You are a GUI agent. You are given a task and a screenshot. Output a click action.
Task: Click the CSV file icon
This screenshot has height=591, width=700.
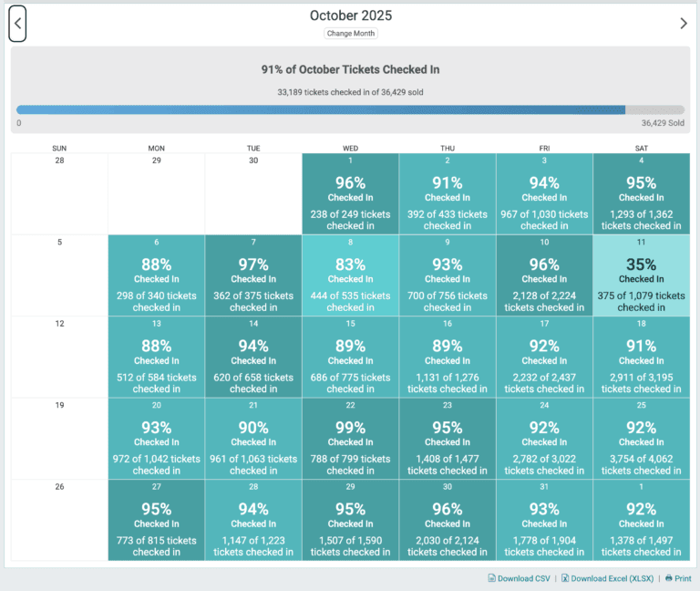pyautogui.click(x=492, y=578)
